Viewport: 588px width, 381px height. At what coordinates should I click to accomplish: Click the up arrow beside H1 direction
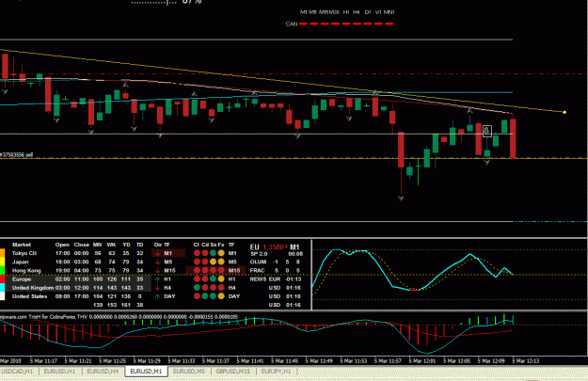click(158, 279)
